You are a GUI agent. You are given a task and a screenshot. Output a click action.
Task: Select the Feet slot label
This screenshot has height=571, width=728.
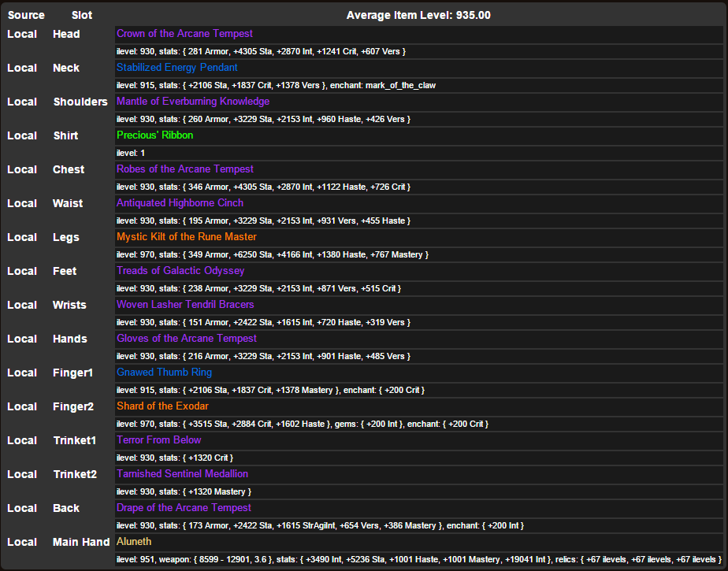pos(65,272)
